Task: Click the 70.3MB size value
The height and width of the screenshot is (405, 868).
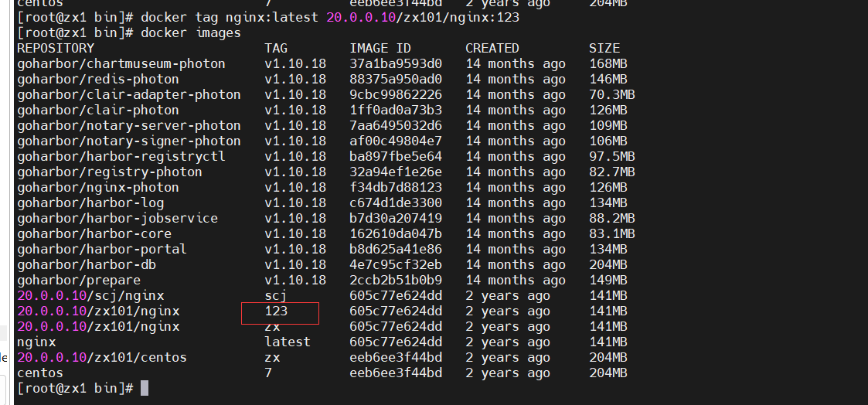Action: tap(611, 94)
